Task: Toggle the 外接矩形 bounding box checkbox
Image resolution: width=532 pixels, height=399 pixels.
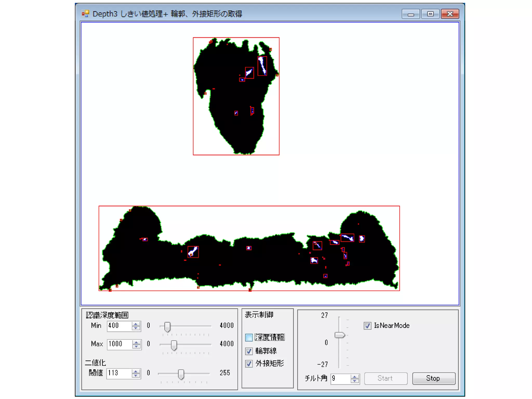Action: (x=249, y=363)
